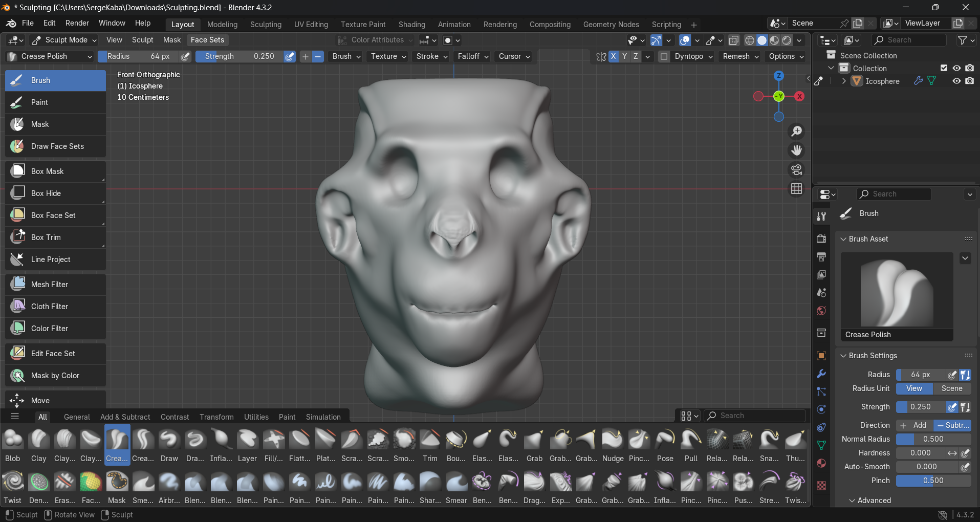Image resolution: width=980 pixels, height=522 pixels.
Task: Enable X axis symmetry toggle
Action: tap(613, 56)
